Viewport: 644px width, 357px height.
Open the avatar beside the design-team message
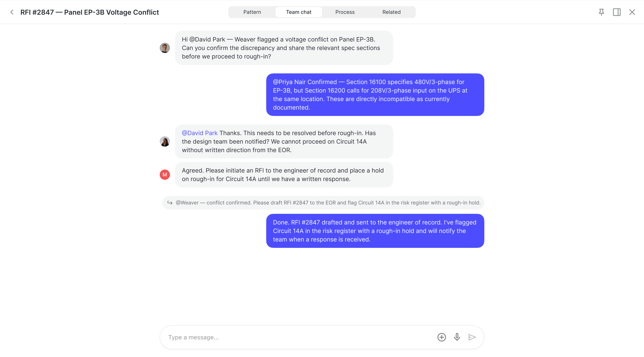[x=165, y=141]
